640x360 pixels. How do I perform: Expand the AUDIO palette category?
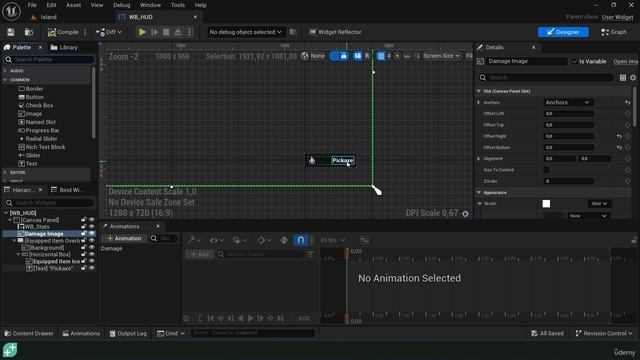[5, 71]
